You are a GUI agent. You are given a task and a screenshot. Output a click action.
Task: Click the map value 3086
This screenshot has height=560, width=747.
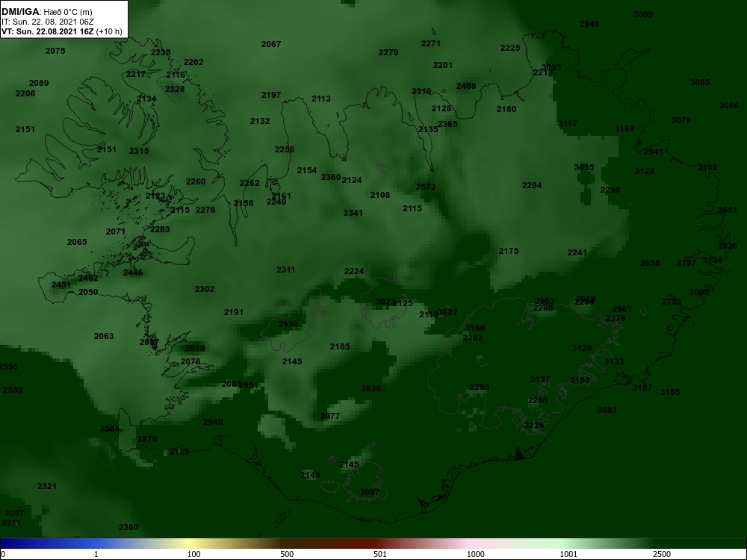pyautogui.click(x=729, y=105)
